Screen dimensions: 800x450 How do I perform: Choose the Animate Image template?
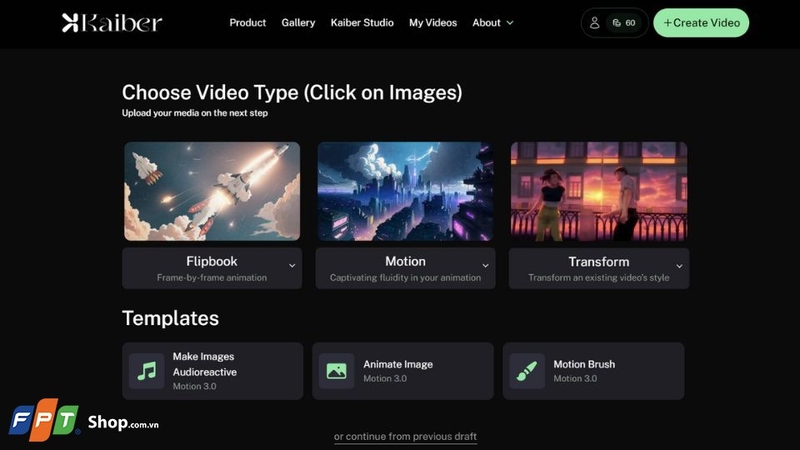click(403, 371)
